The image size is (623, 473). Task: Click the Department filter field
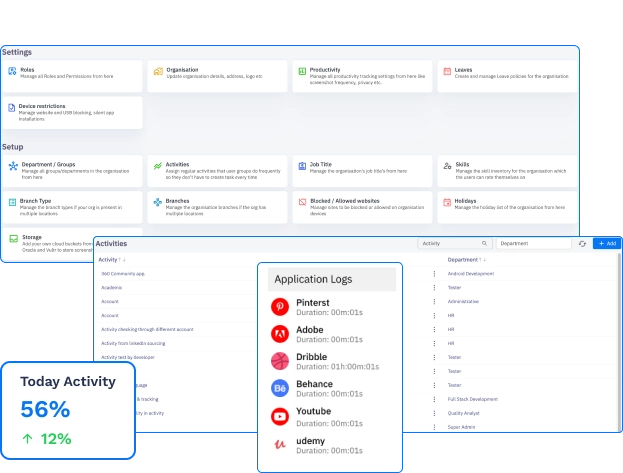[x=532, y=243]
